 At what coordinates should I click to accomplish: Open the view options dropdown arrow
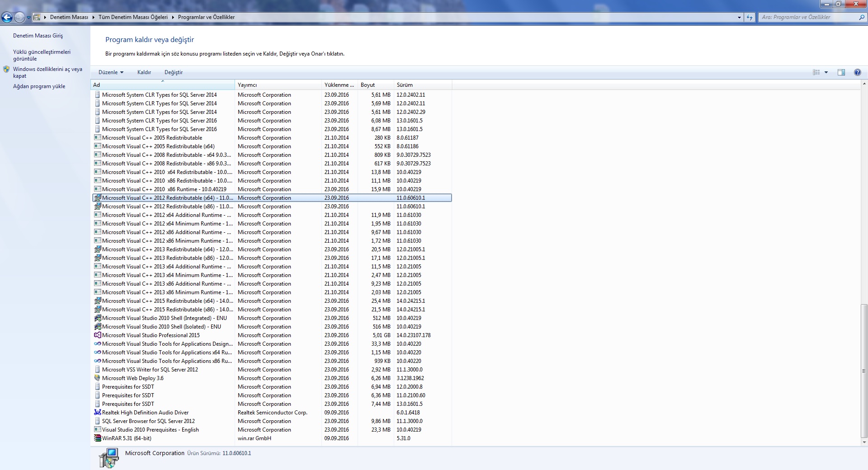tap(826, 72)
